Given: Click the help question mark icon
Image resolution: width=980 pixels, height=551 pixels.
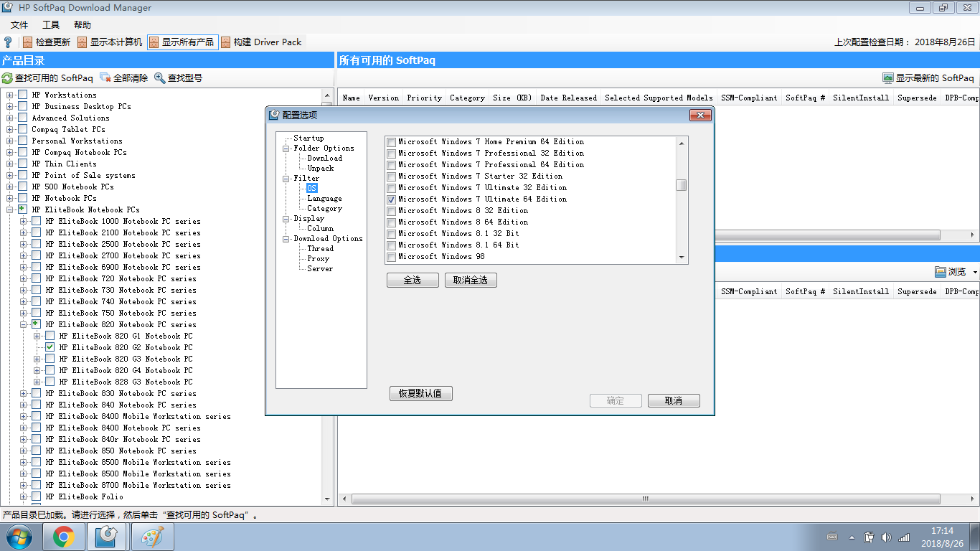Looking at the screenshot, I should pyautogui.click(x=8, y=42).
